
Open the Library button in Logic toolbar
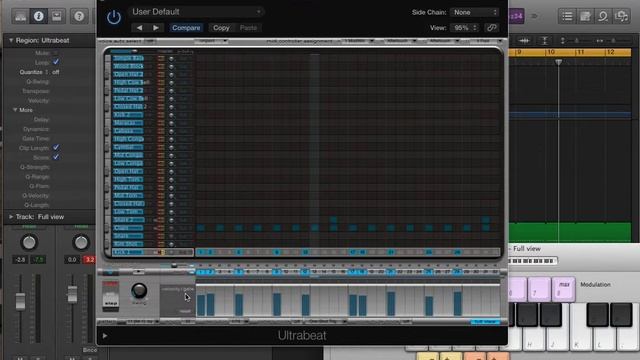(20, 16)
